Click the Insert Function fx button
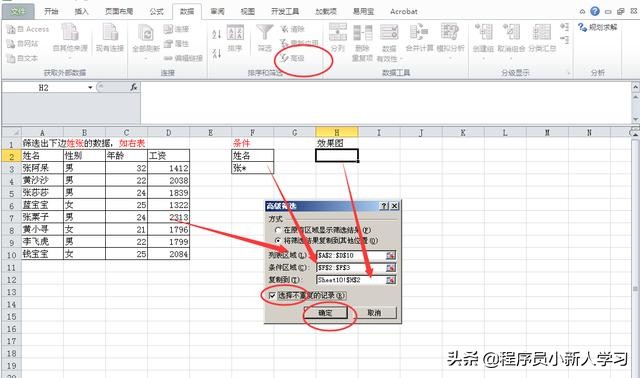This screenshot has width=640, height=378. point(134,87)
